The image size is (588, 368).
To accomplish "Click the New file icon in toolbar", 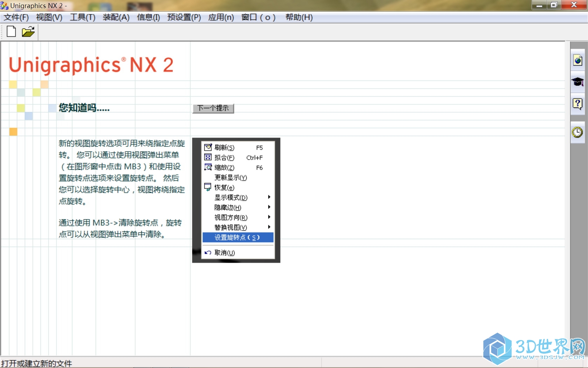I will tap(11, 32).
